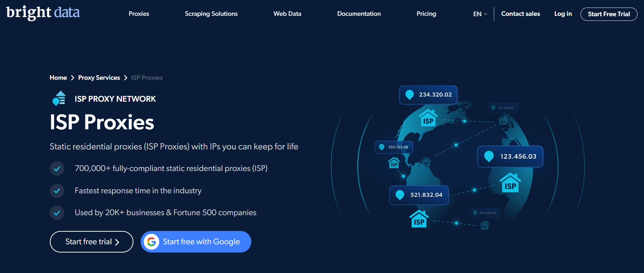Click the ISP PROXY NETWORK label

point(115,99)
